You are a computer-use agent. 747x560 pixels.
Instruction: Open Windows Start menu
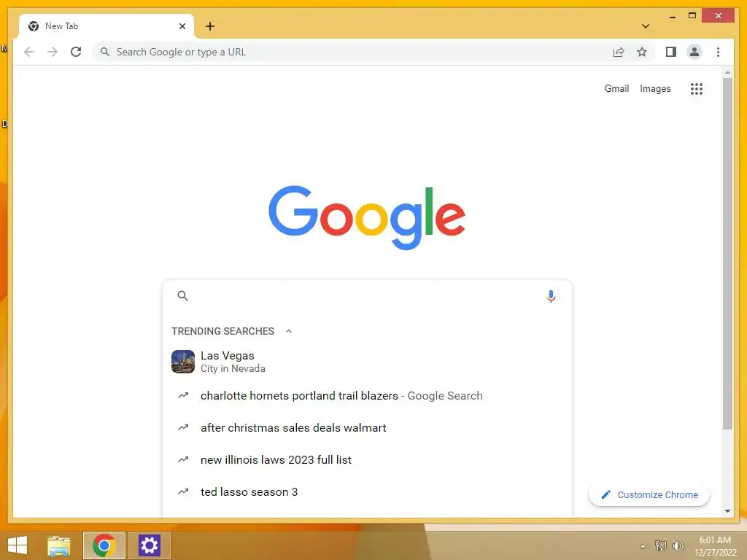coord(18,545)
